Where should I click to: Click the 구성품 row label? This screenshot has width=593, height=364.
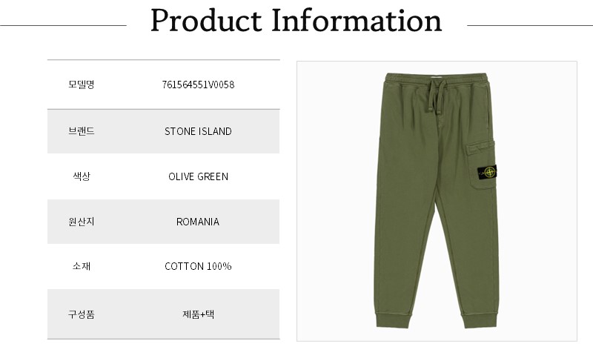(81, 314)
